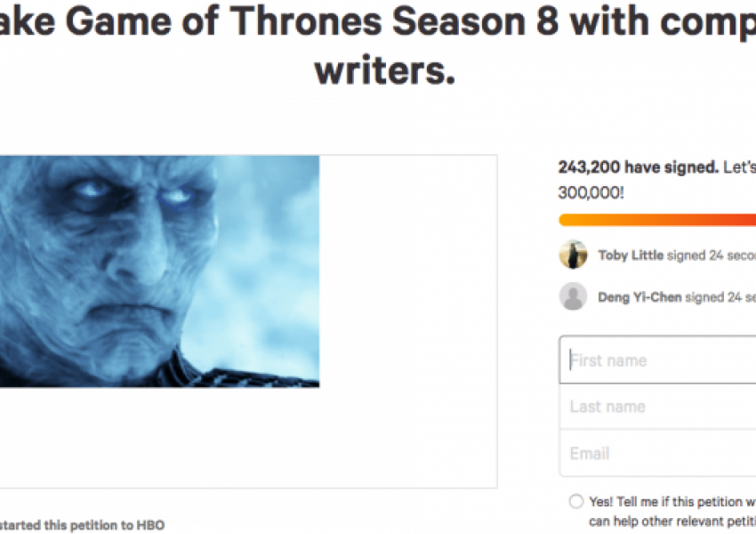Click Deng Yi-Chen's grey default avatar
Image resolution: width=756 pixels, height=534 pixels.
click(573, 296)
